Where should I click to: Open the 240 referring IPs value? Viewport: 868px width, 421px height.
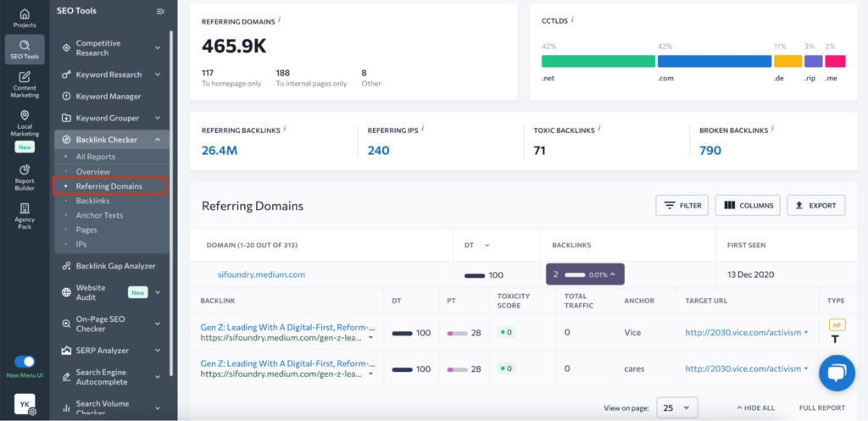pyautogui.click(x=379, y=150)
